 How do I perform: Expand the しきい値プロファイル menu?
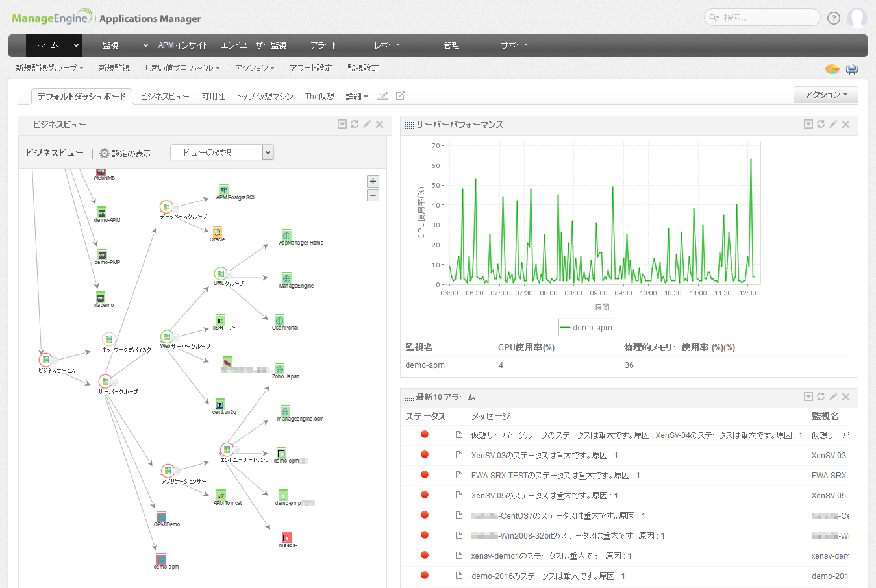pos(182,68)
